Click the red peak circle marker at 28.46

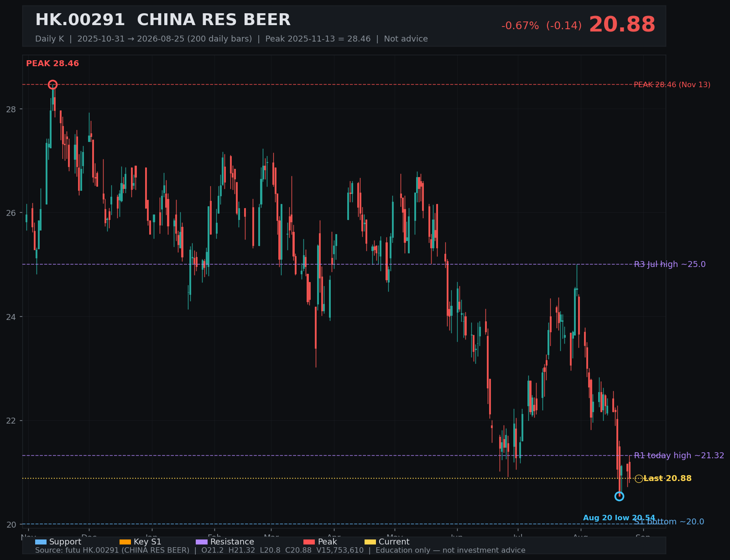pos(52,84)
